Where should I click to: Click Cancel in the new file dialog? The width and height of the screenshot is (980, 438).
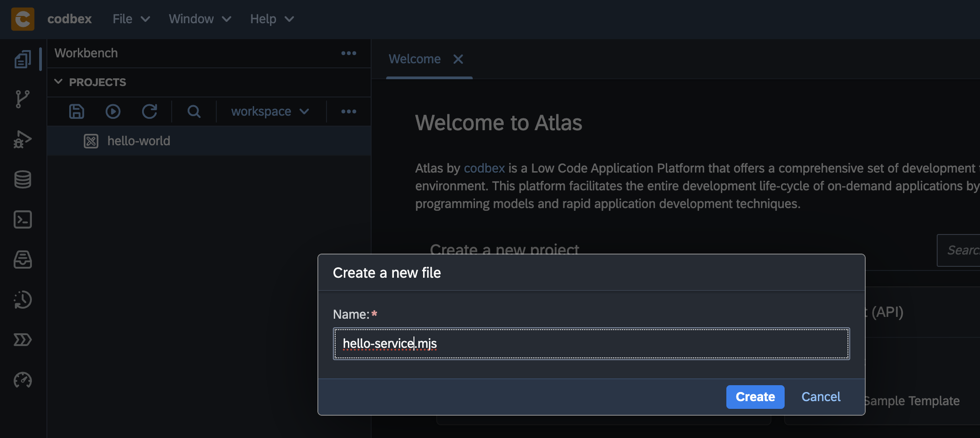pyautogui.click(x=821, y=397)
